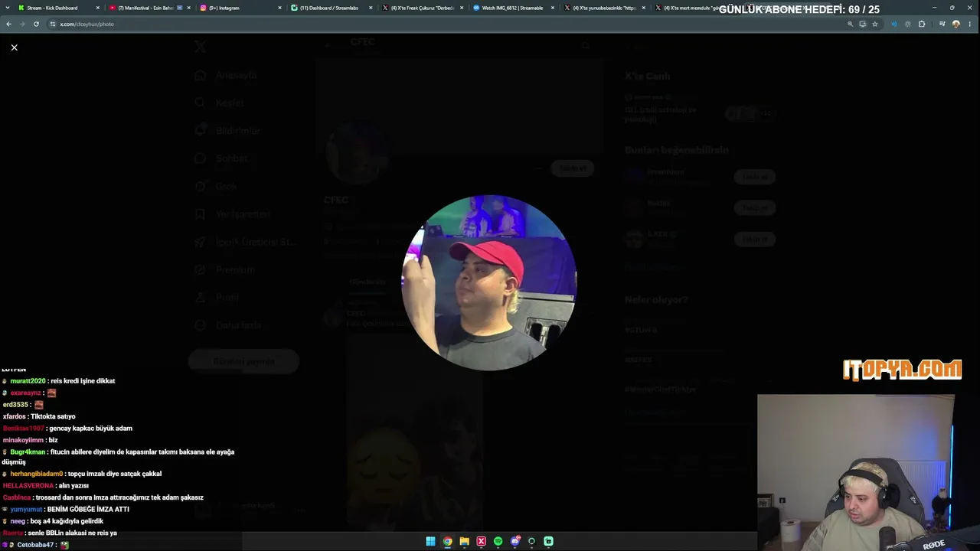
Task: Open Discord from the taskbar
Action: (x=515, y=541)
